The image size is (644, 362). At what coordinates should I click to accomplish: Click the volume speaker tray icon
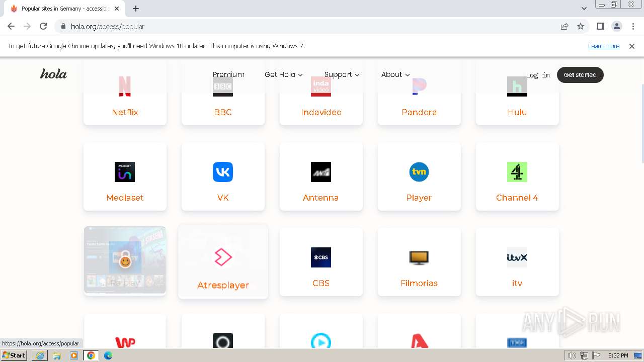(572, 355)
